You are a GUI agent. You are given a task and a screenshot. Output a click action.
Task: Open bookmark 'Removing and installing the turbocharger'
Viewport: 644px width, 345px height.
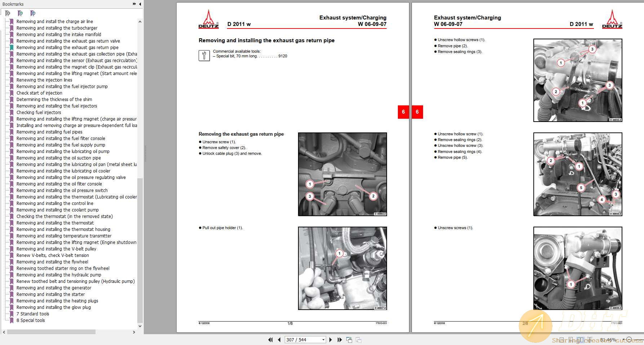coord(57,28)
